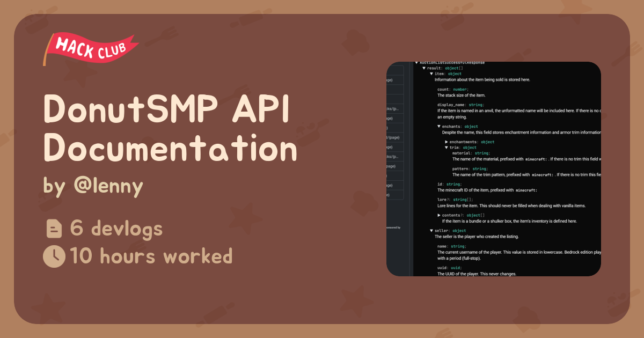Click the '6 devlogs' text
Image resolution: width=644 pixels, height=338 pixels.
116,230
